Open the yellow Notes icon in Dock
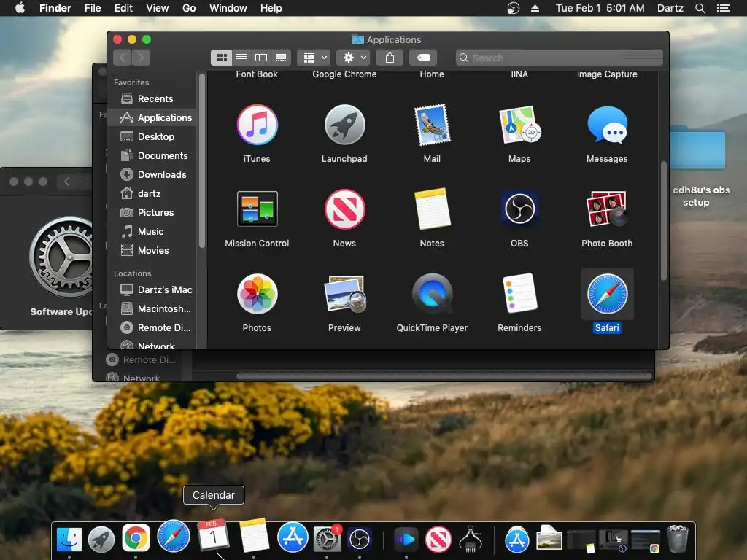747x560 pixels. [x=254, y=535]
